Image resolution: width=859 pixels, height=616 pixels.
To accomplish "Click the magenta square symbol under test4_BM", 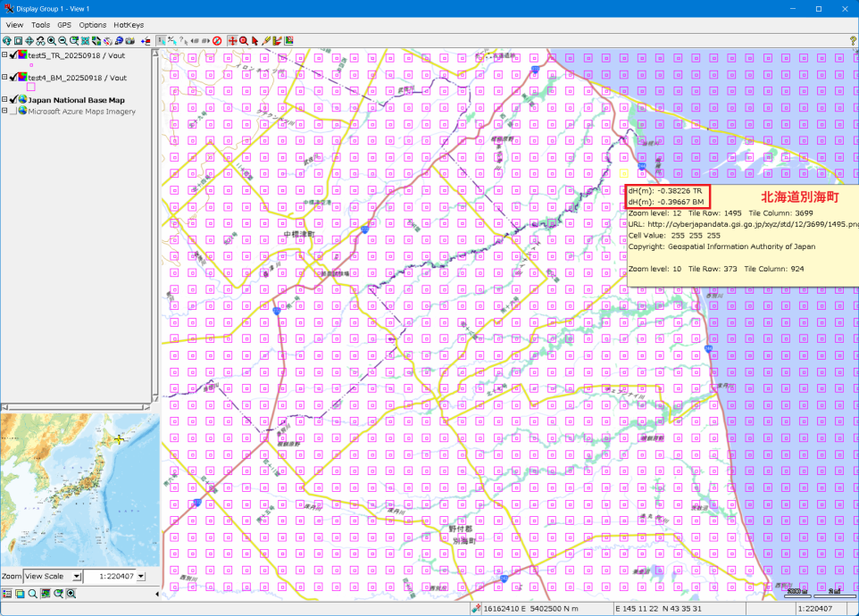I will pos(31,87).
